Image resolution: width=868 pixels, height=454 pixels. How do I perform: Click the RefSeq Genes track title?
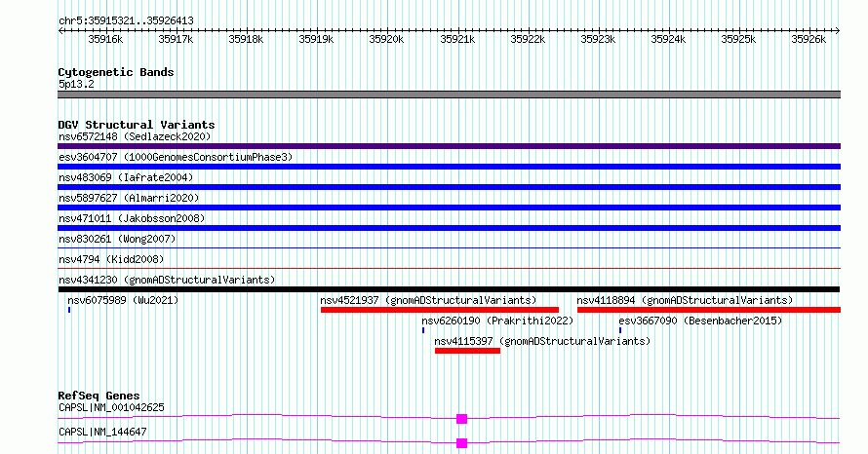point(99,396)
